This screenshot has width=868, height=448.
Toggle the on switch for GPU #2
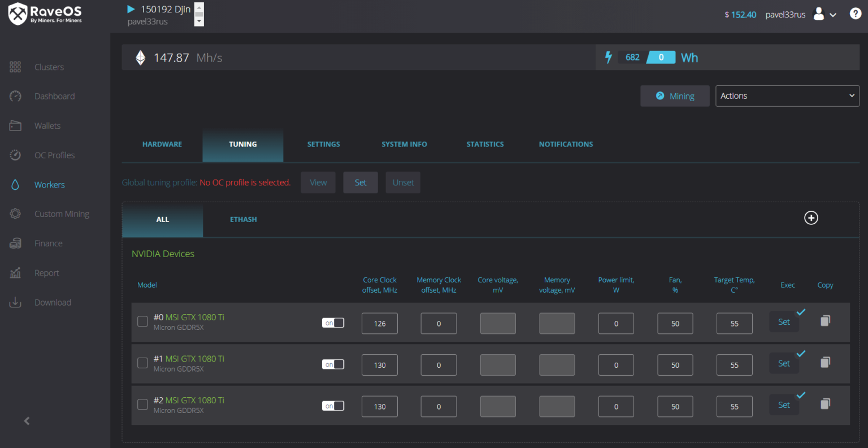[x=333, y=406]
